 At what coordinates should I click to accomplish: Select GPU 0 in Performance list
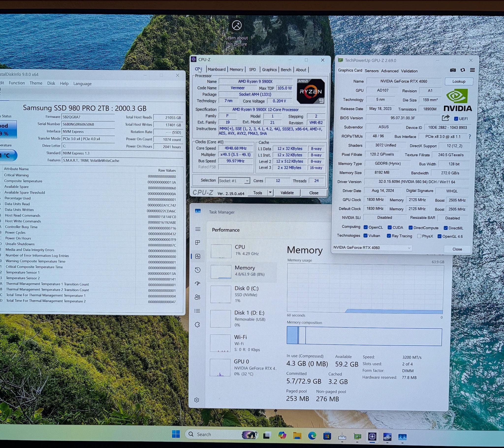click(x=243, y=367)
